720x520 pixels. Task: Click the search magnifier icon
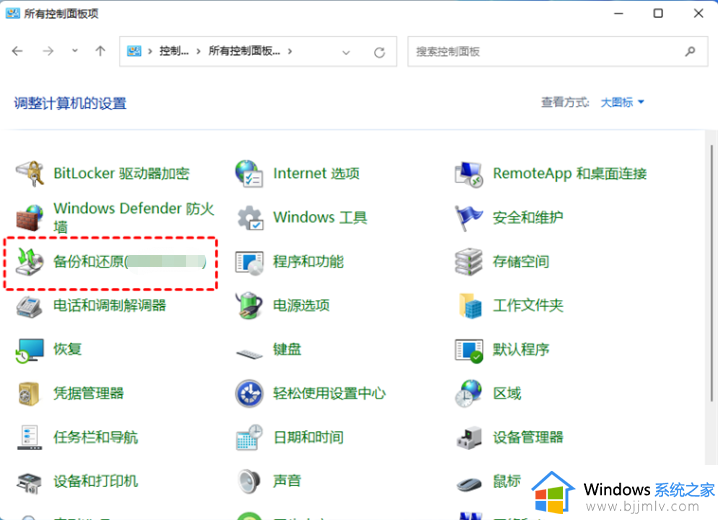pos(690,51)
